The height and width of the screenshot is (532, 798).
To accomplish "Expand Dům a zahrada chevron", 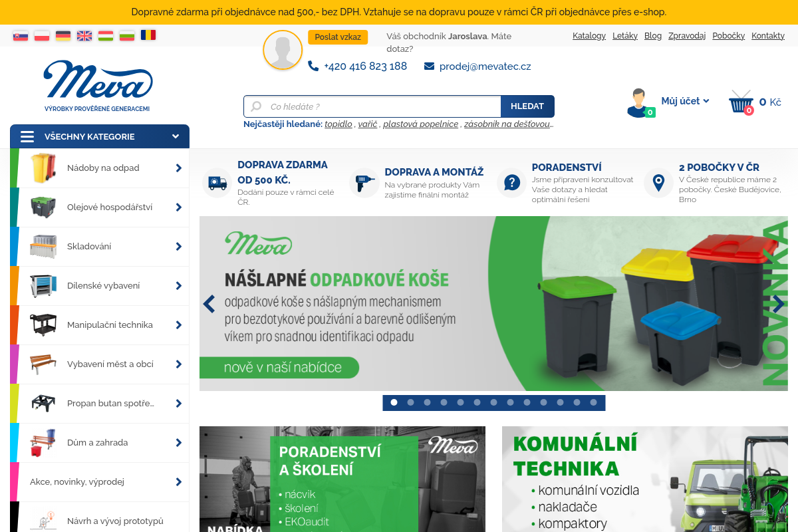I will [178, 443].
